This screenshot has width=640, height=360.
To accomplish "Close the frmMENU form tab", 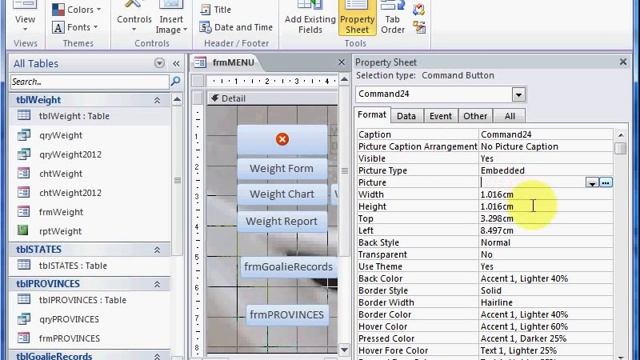I will coord(341,62).
